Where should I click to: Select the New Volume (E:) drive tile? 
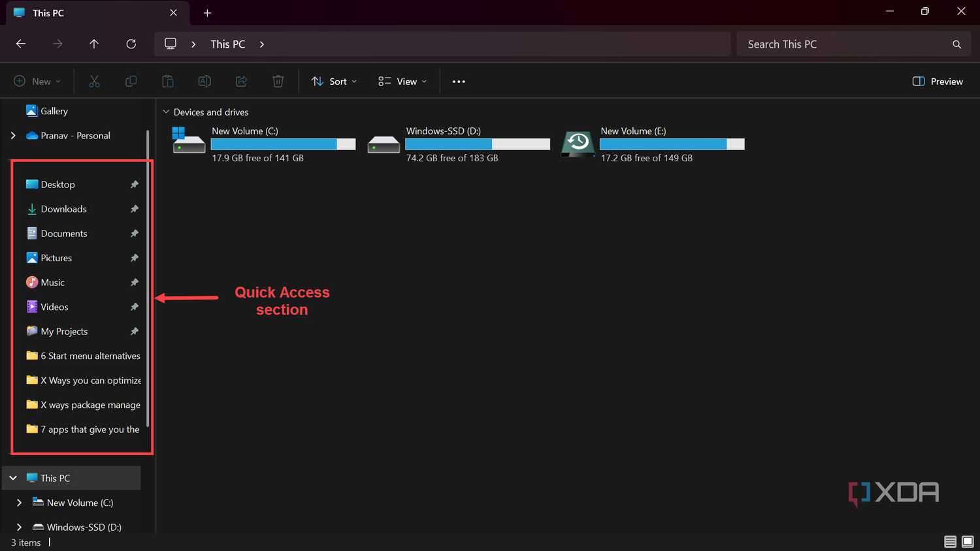(x=652, y=144)
